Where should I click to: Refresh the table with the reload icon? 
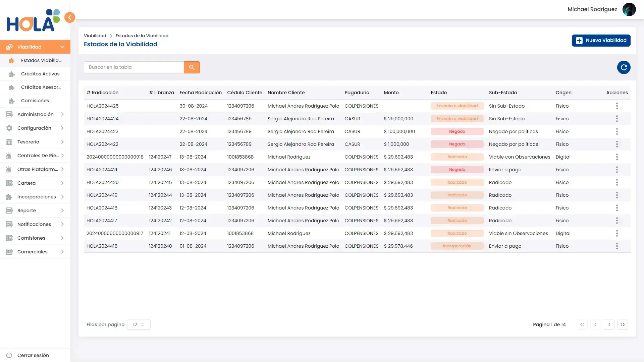(624, 67)
